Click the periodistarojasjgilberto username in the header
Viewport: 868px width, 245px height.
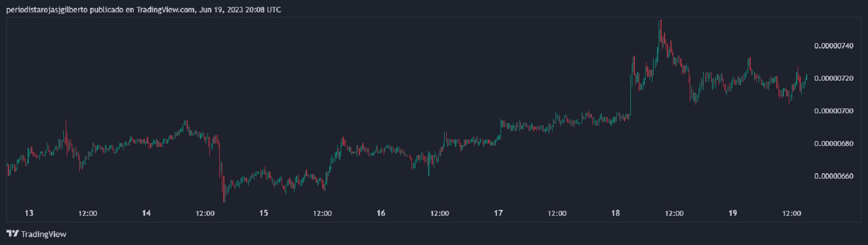[x=47, y=9]
